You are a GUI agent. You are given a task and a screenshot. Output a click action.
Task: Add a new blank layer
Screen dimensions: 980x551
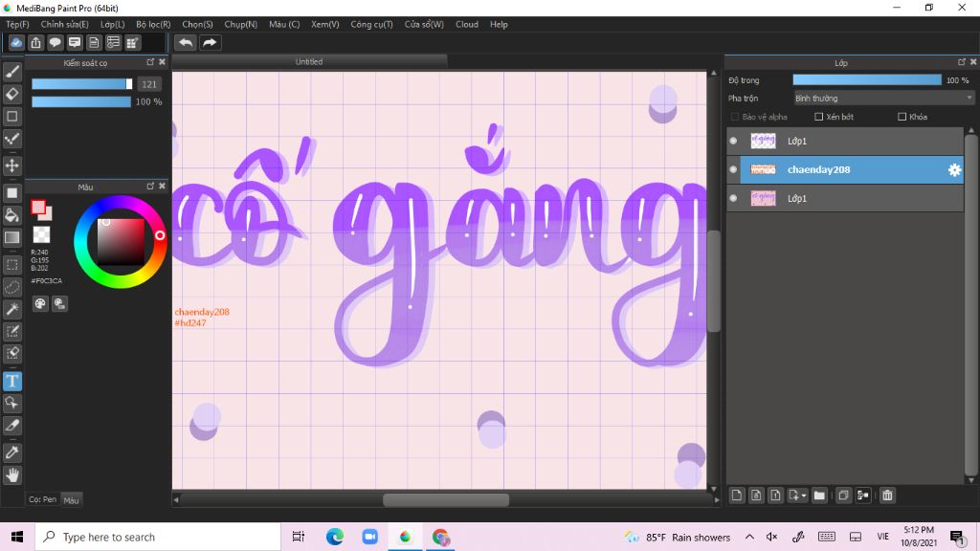tap(737, 496)
